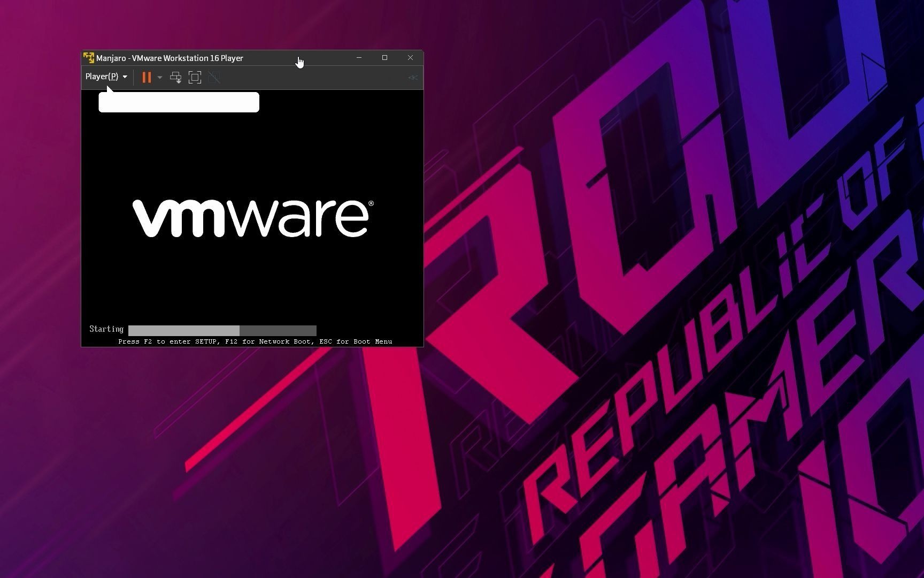Click the blank tooltip below the toolbar

(x=179, y=102)
